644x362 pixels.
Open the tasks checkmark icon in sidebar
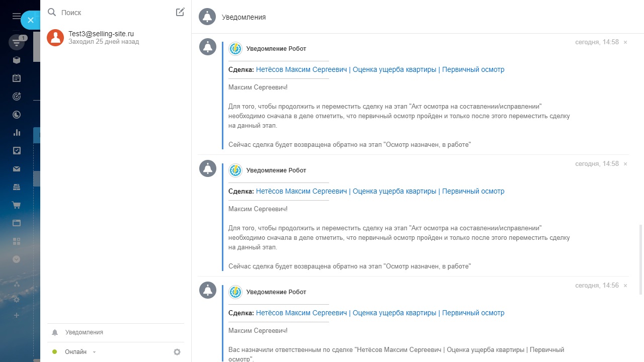coord(17,150)
